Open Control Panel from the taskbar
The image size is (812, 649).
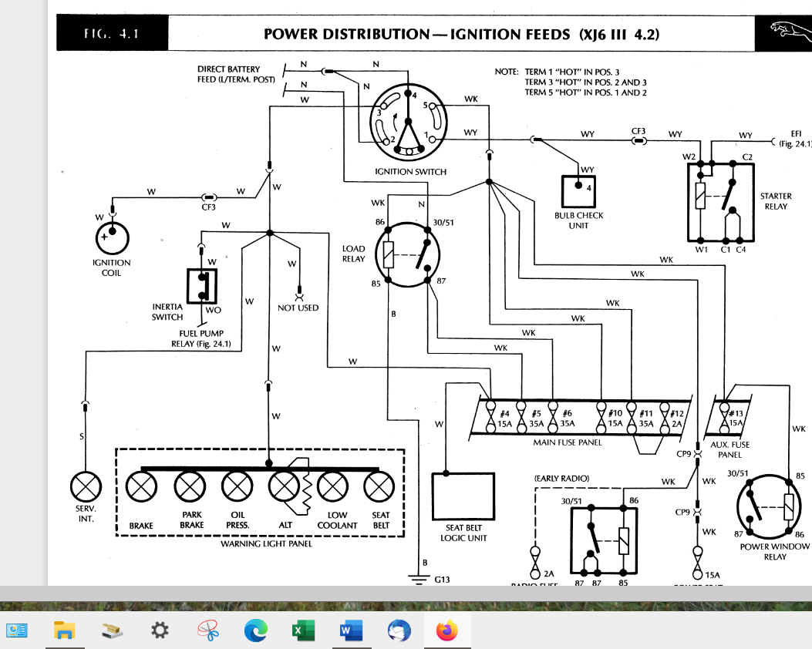17,631
